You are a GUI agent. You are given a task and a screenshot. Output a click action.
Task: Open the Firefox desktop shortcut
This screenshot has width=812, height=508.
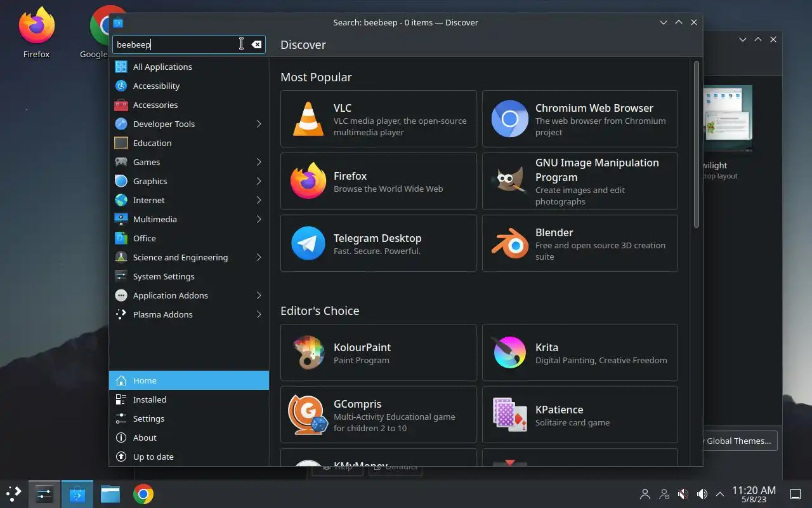click(36, 33)
